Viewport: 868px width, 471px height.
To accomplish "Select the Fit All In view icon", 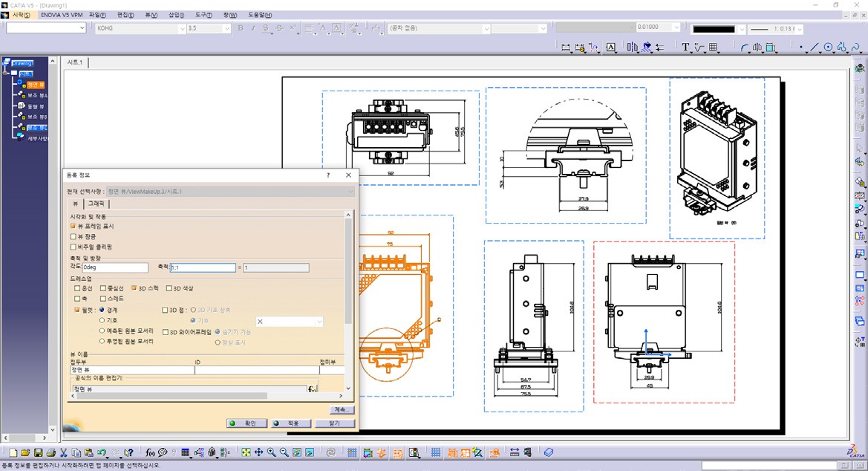I will tap(246, 452).
